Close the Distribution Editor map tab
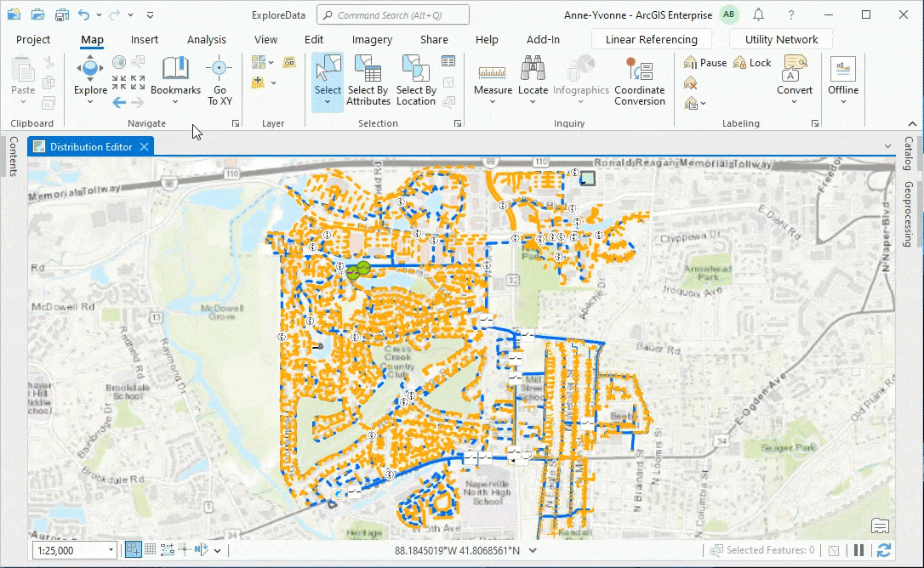Viewport: 924px width, 568px height. click(145, 147)
